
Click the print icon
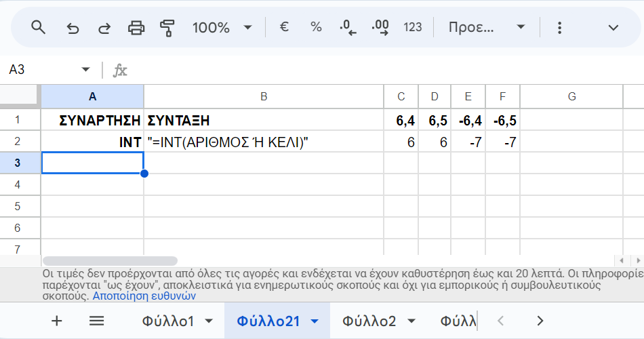136,28
